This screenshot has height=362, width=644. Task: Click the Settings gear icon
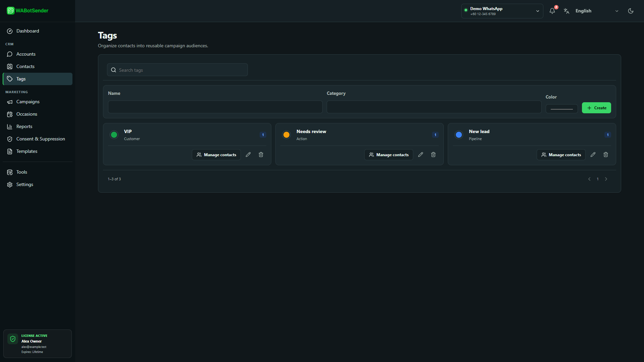[10, 185]
